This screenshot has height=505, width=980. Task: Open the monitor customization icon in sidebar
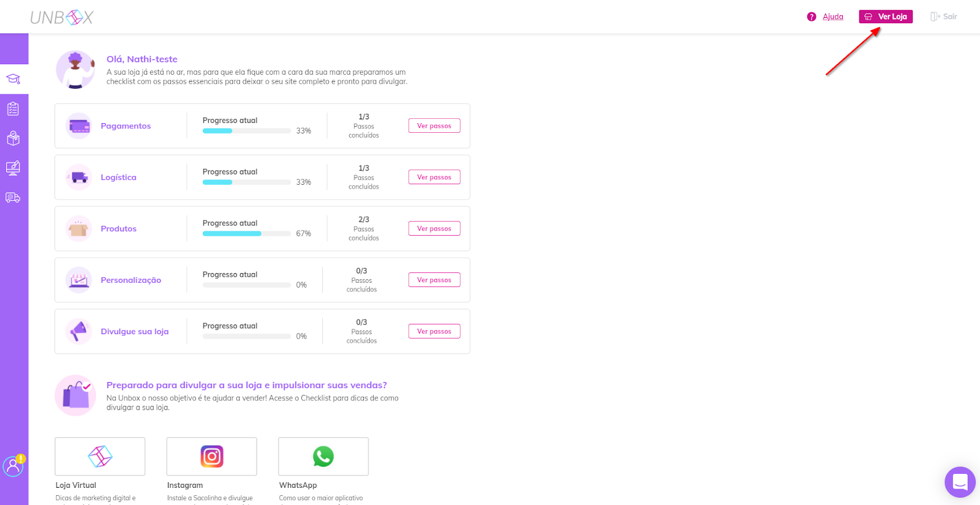point(13,168)
